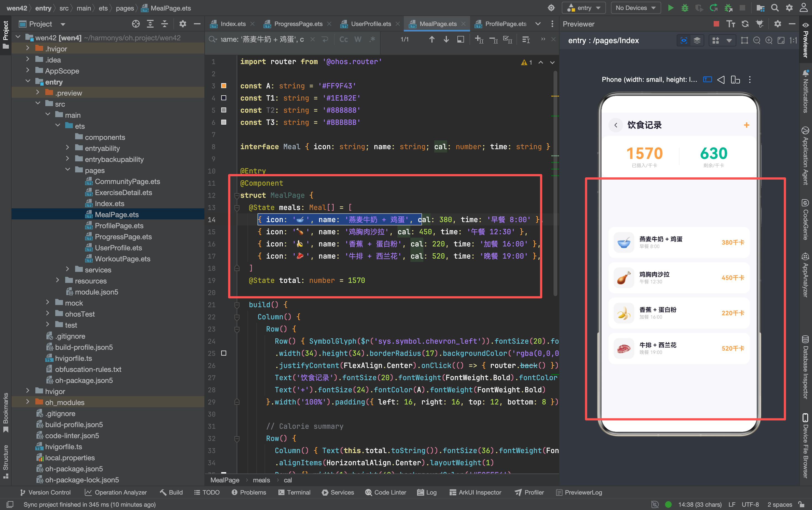The image size is (812, 510).
Task: Open the Code Linter panel
Action: (x=386, y=492)
